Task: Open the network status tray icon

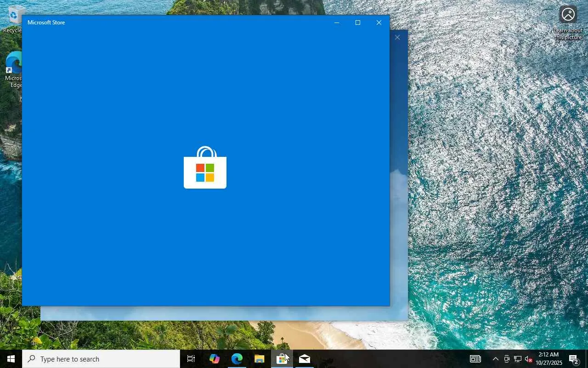Action: pos(517,359)
